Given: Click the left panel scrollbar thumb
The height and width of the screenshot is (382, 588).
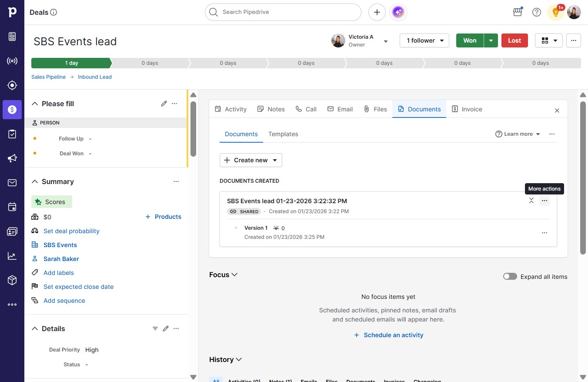Looking at the screenshot, I should click(x=194, y=129).
